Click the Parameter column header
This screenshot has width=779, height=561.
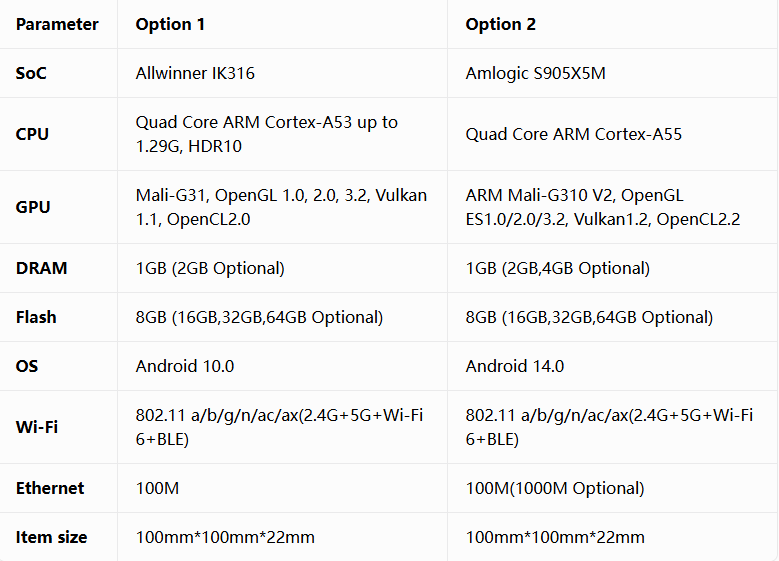[57, 24]
